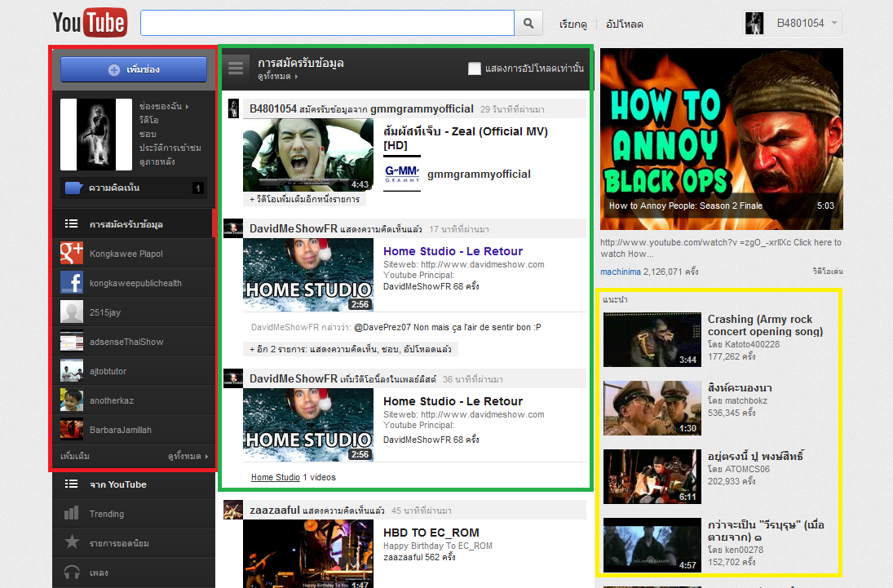Click the Kongkawee Plapol Google+ icon
This screenshot has width=893, height=588.
(72, 254)
